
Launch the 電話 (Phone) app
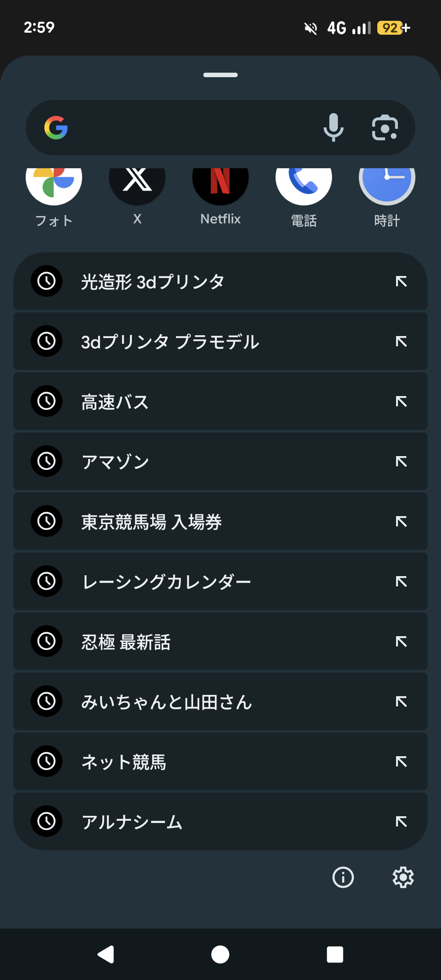coord(304,184)
